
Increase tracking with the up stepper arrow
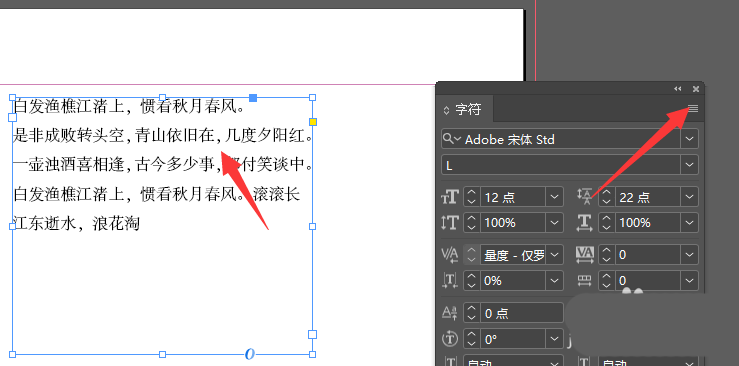click(x=607, y=250)
